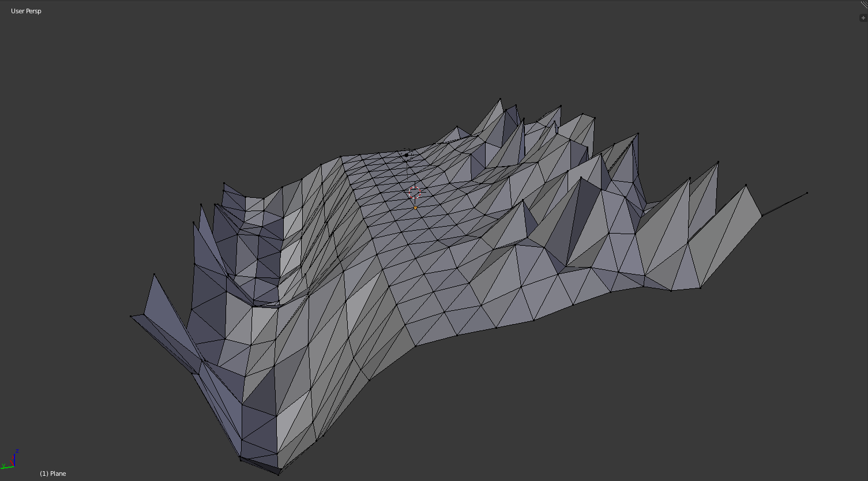Click the viewport's top border edge

pos(433,1)
